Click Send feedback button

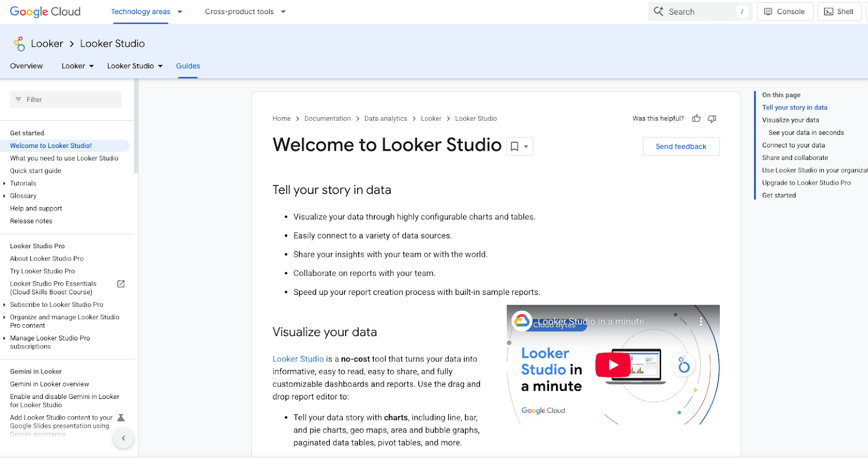[681, 146]
